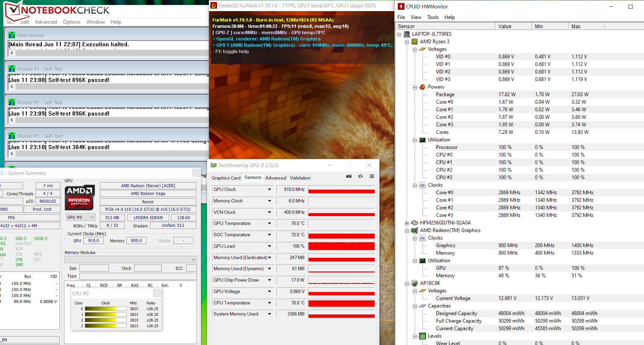The height and width of the screenshot is (345, 644).
Task: Click the Sensor column header in HWMonitor
Action: [x=445, y=26]
